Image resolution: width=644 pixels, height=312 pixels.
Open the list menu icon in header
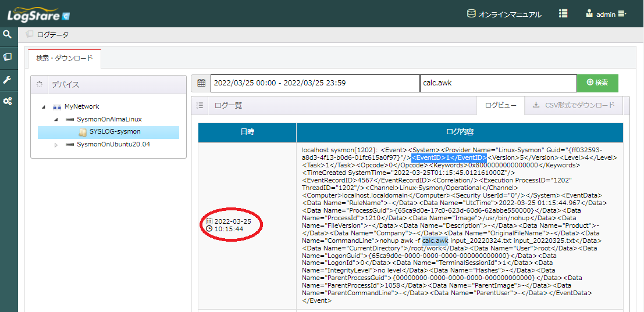click(x=563, y=13)
